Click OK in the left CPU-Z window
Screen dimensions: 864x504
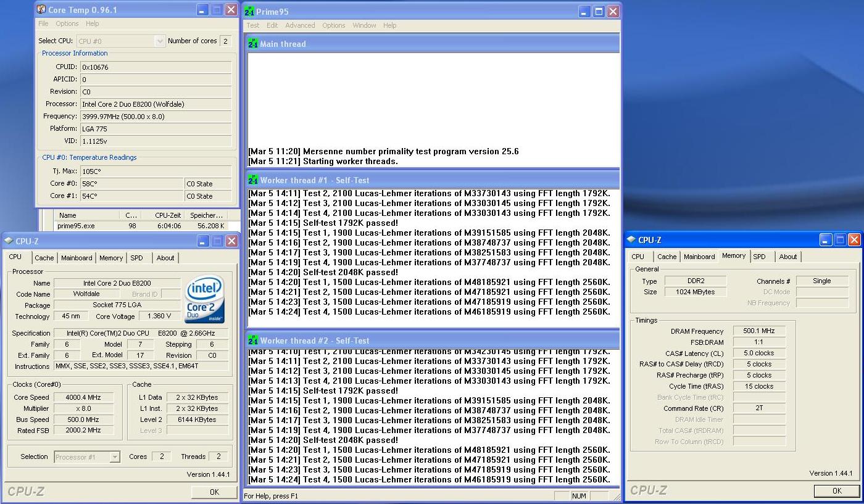pos(214,492)
